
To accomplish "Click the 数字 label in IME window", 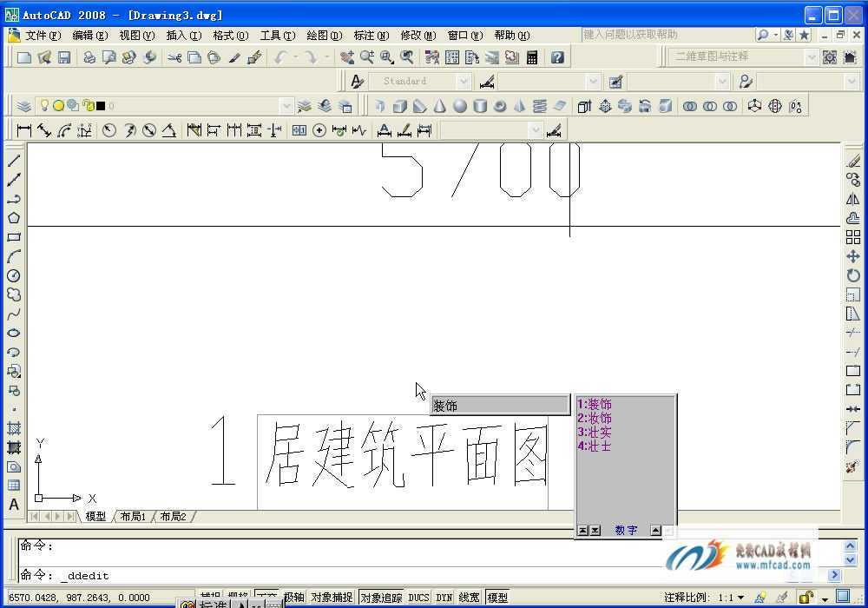I will pos(626,531).
